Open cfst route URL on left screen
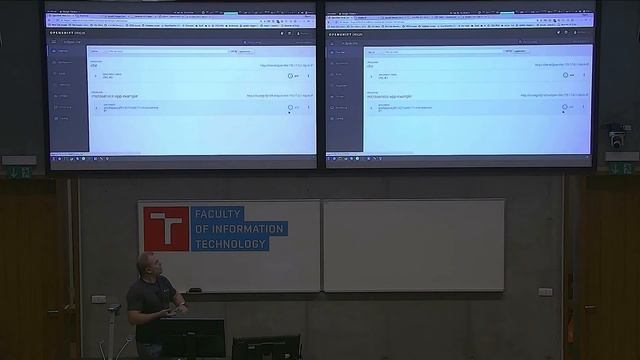The width and height of the screenshot is (640, 360). click(287, 65)
